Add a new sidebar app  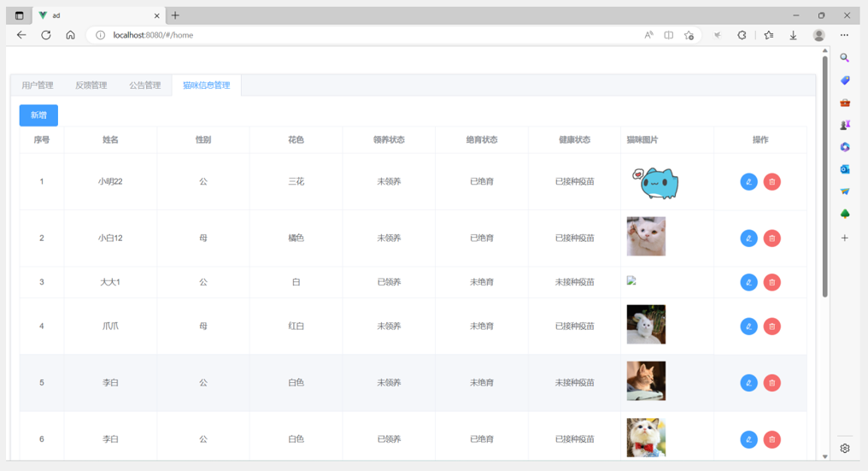(845, 238)
